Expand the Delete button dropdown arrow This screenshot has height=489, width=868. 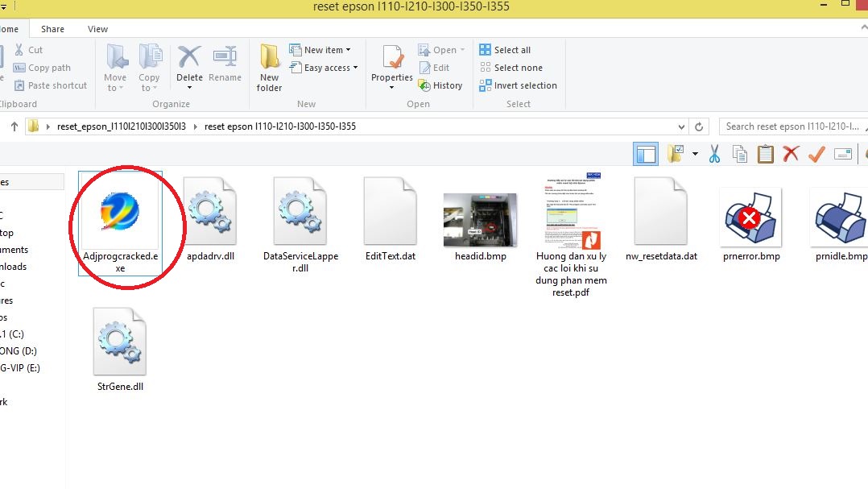coord(189,88)
